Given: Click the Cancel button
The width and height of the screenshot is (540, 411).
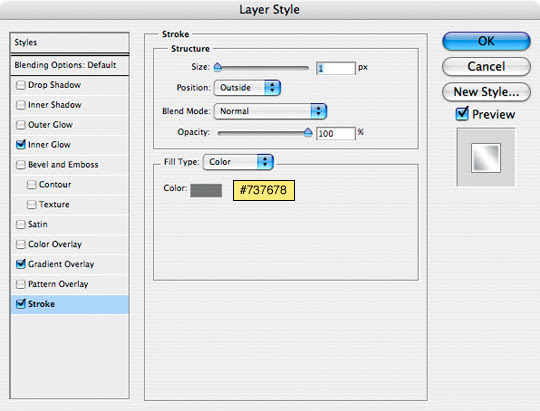Looking at the screenshot, I should (x=486, y=66).
